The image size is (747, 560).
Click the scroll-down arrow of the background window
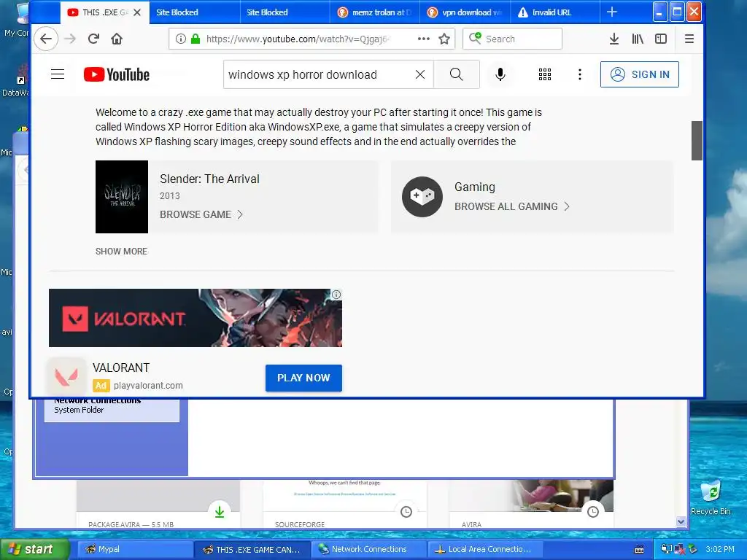pyautogui.click(x=681, y=522)
